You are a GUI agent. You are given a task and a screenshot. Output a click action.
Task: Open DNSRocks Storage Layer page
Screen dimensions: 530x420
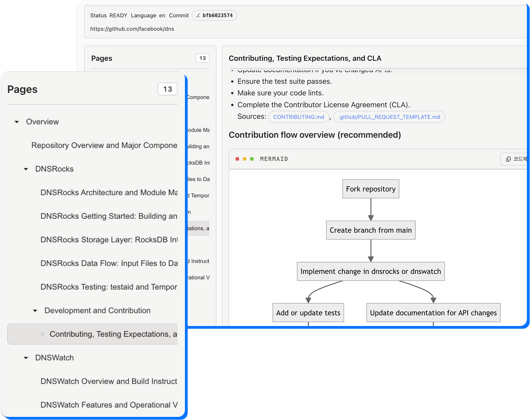click(109, 240)
